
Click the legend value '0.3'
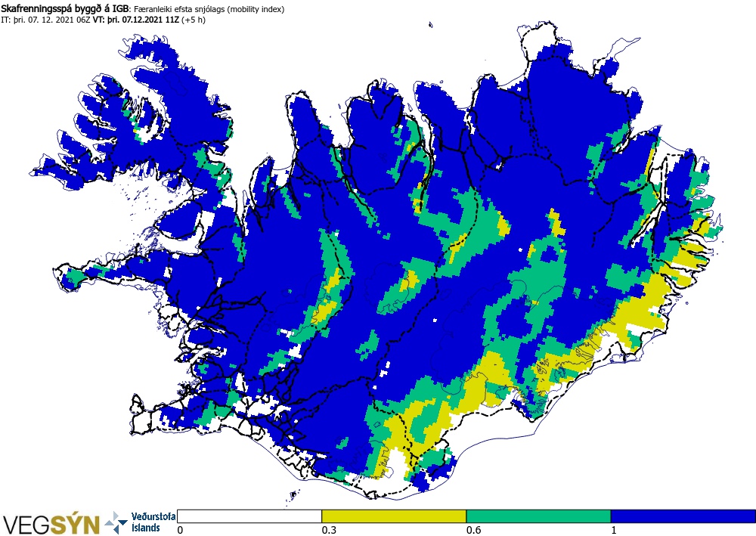pos(330,530)
